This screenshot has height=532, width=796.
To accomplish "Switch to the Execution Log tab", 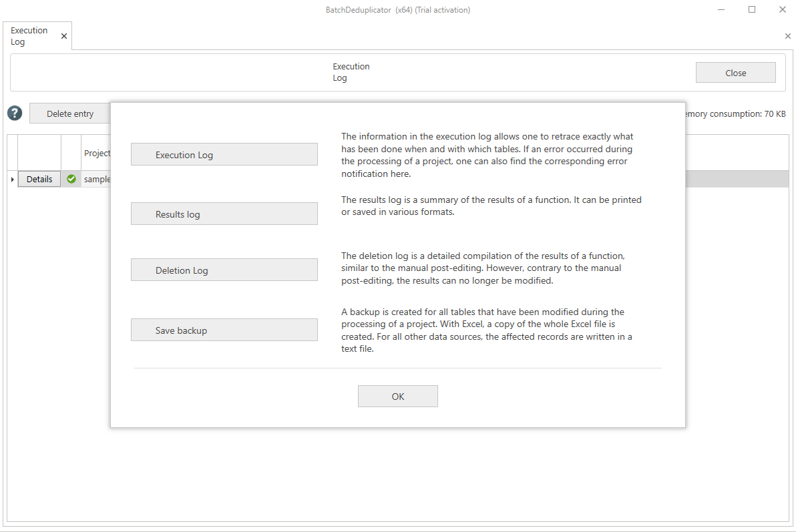I will [x=29, y=36].
